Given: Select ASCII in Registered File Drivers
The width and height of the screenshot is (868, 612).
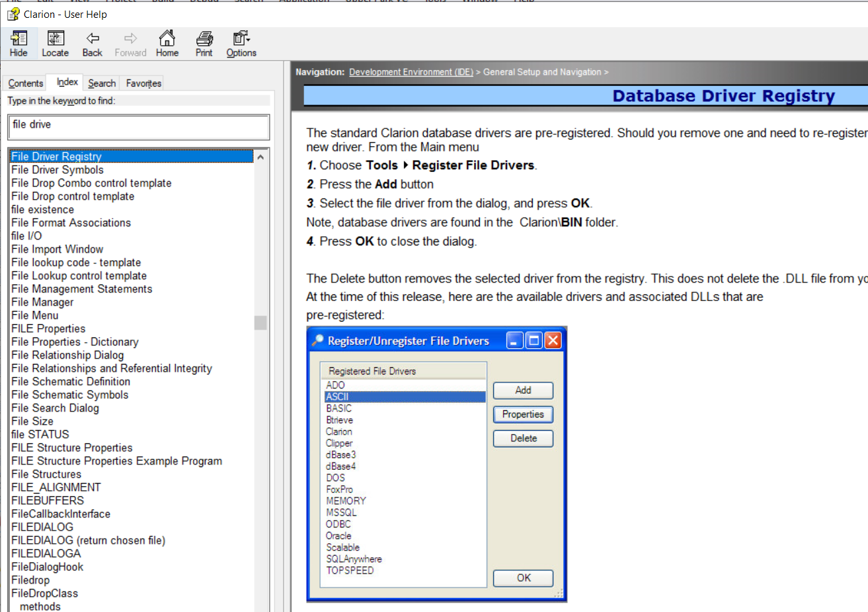Looking at the screenshot, I should point(405,397).
